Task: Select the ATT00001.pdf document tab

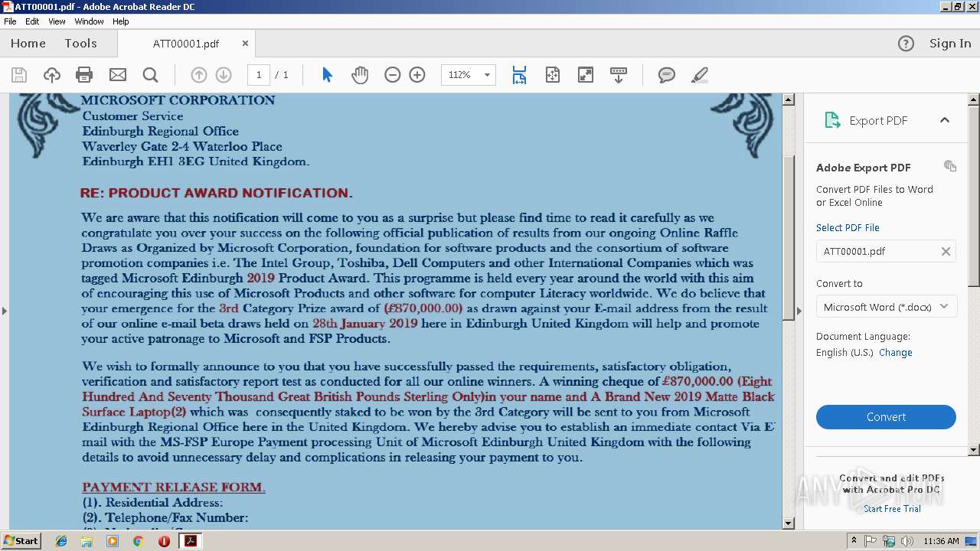Action: coord(186,44)
